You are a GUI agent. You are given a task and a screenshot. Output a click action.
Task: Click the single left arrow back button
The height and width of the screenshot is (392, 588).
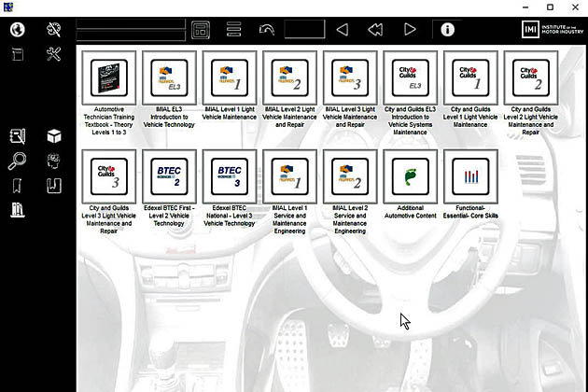(342, 30)
